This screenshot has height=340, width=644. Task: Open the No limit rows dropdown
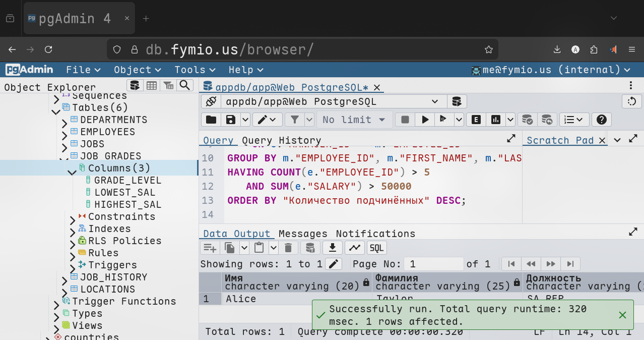tap(354, 120)
